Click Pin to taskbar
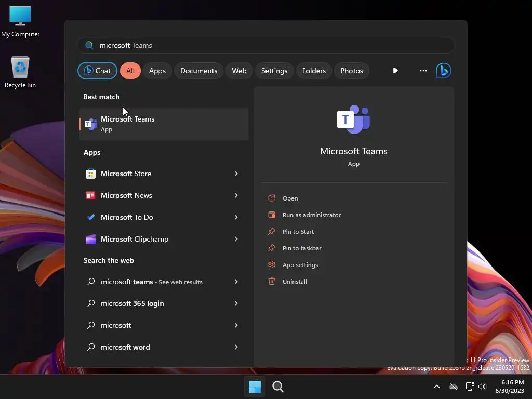The image size is (532, 399). point(302,248)
